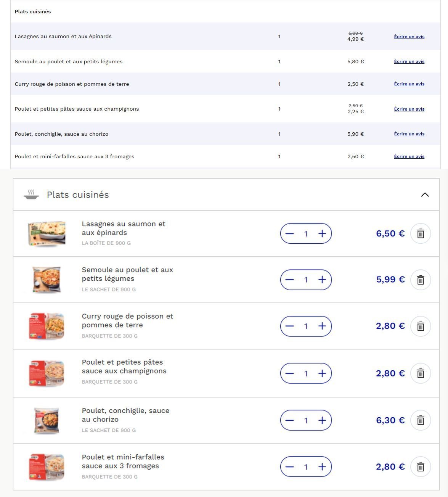
Task: Click the Poulet, conchiglie product image
Action: tap(47, 420)
